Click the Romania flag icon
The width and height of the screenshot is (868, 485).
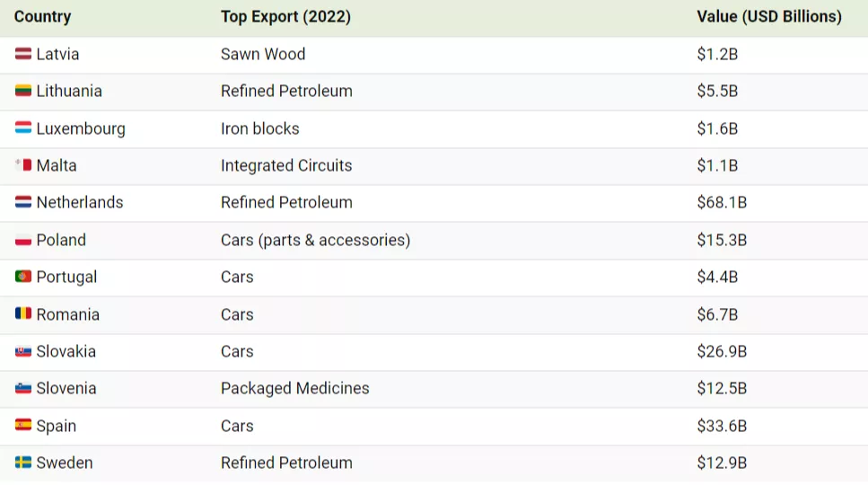point(23,314)
